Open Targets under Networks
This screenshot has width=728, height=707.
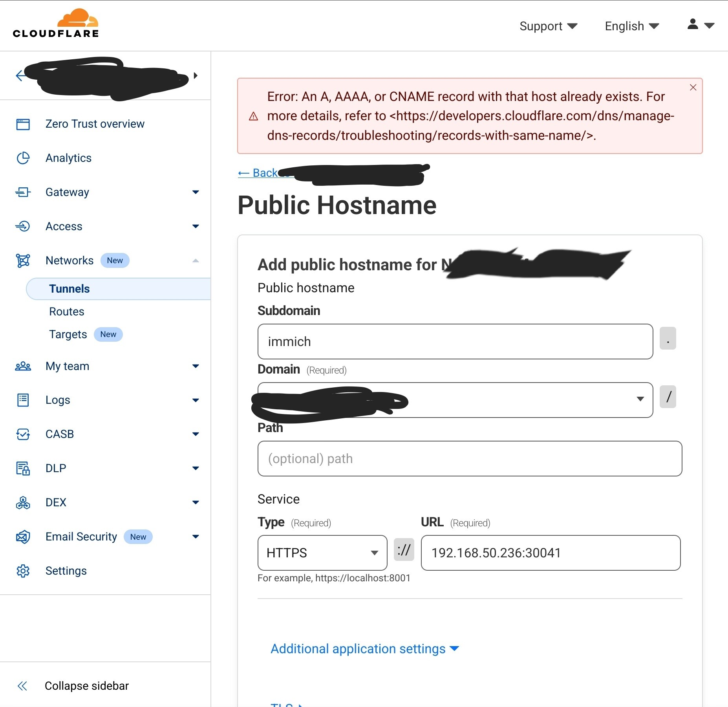68,334
